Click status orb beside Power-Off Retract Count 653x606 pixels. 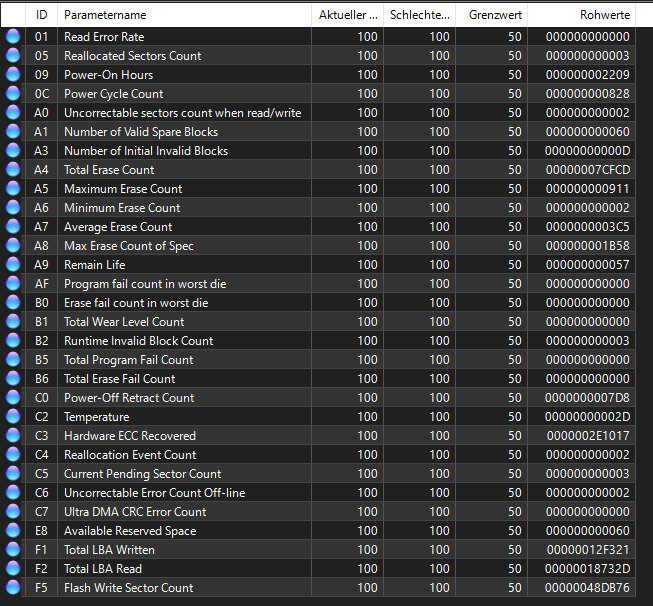(x=13, y=397)
